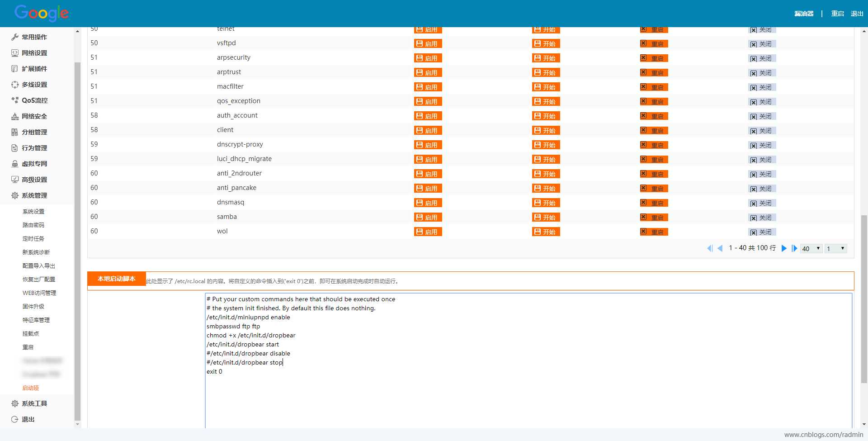Click the page's right vertical scrollbar

(x=864, y=299)
